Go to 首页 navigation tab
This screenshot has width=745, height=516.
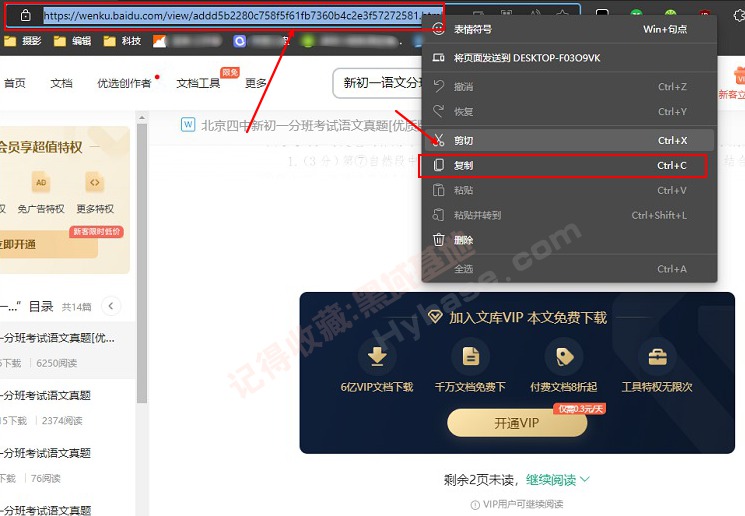pos(15,84)
